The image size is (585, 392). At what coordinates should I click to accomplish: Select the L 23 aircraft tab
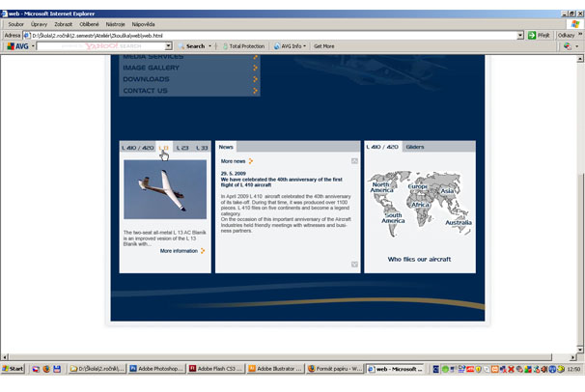(183, 148)
